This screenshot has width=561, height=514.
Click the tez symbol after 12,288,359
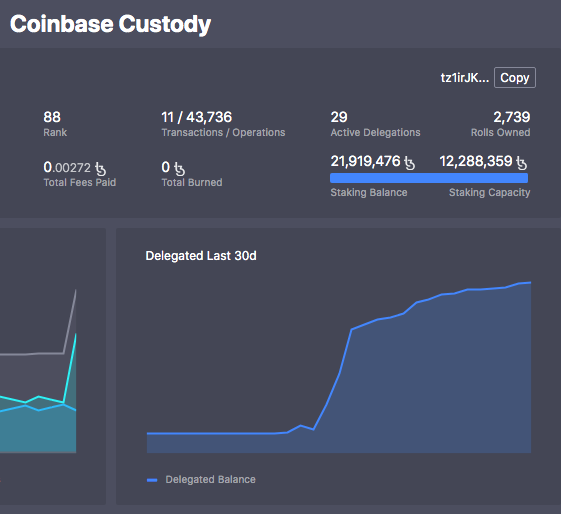[521, 163]
